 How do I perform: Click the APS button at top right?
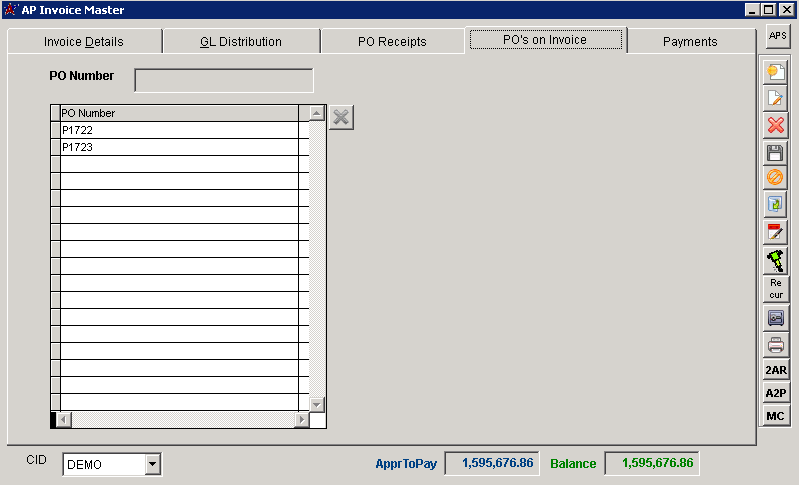[777, 35]
